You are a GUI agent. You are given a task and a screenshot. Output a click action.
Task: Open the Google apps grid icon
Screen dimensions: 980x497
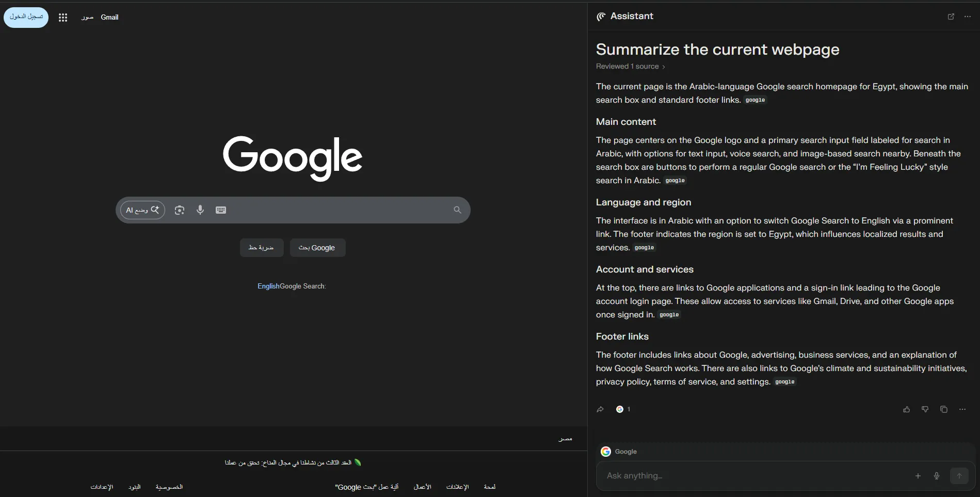click(x=62, y=17)
